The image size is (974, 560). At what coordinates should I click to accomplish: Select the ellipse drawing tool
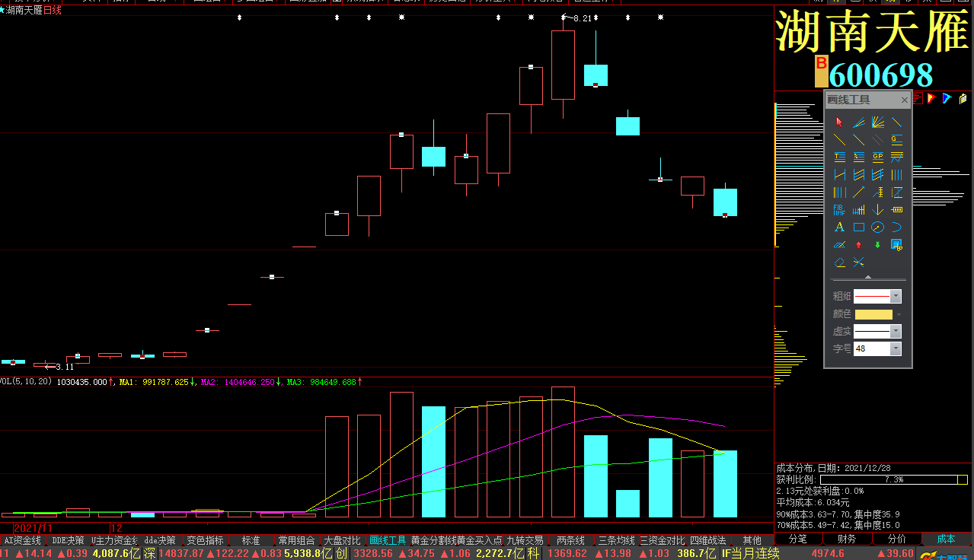[878, 227]
